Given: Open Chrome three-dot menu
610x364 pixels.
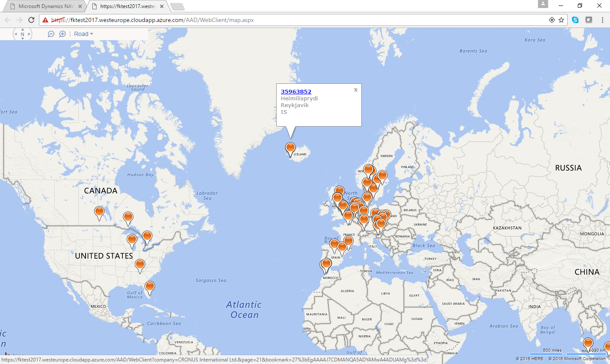Looking at the screenshot, I should [x=602, y=20].
